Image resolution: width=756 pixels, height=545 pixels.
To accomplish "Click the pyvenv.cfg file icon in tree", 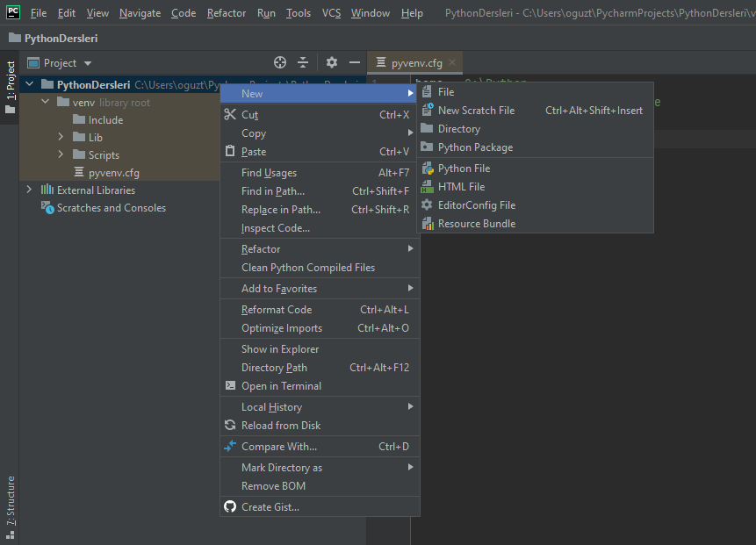I will pos(79,172).
